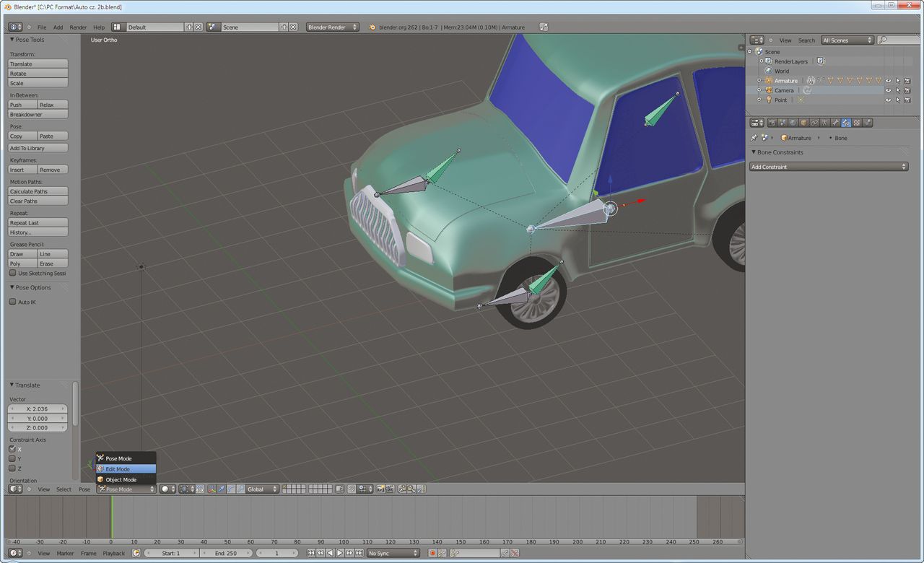
Task: Open the All Scenes outliner dropdown
Action: tap(847, 40)
